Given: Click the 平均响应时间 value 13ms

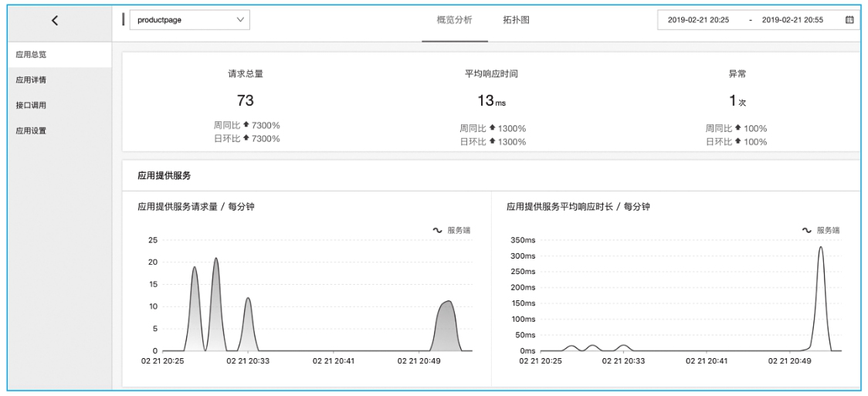Looking at the screenshot, I should pyautogui.click(x=490, y=101).
